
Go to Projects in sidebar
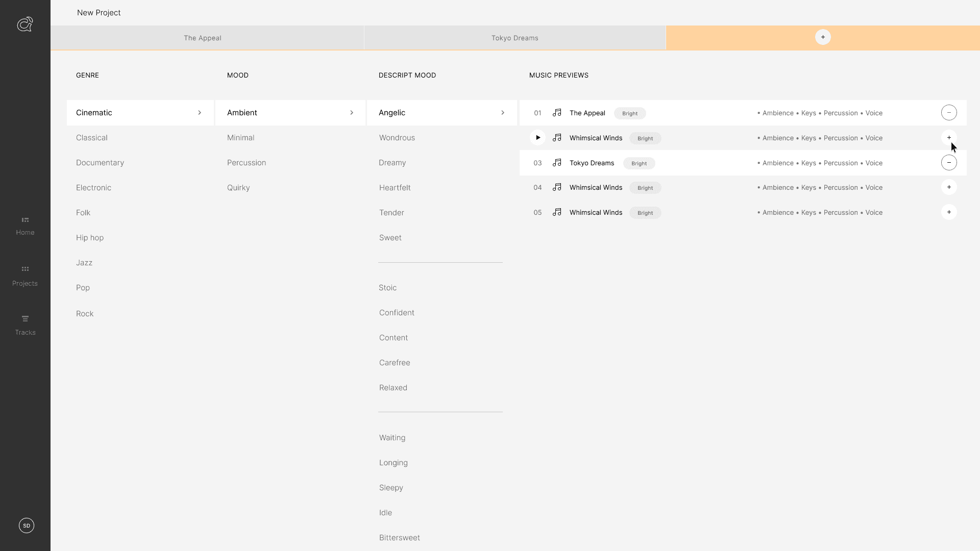click(25, 275)
